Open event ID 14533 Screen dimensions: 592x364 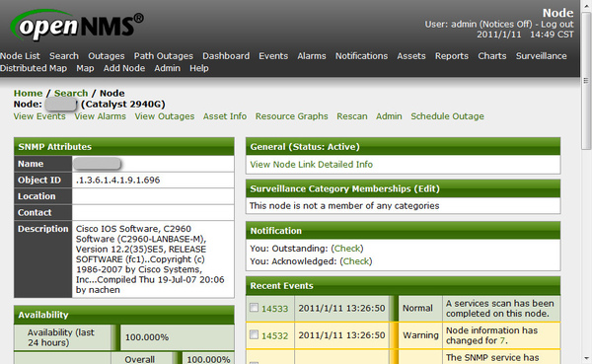[274, 309]
